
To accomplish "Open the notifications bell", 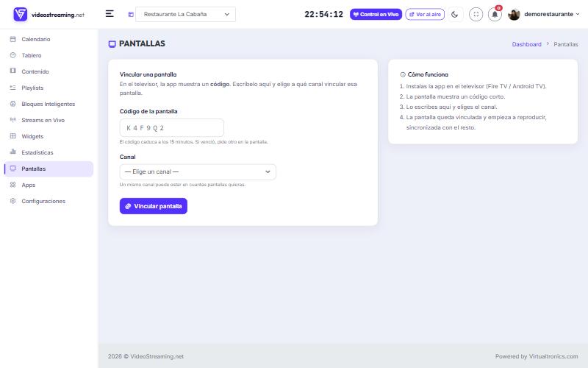I will pyautogui.click(x=495, y=14).
